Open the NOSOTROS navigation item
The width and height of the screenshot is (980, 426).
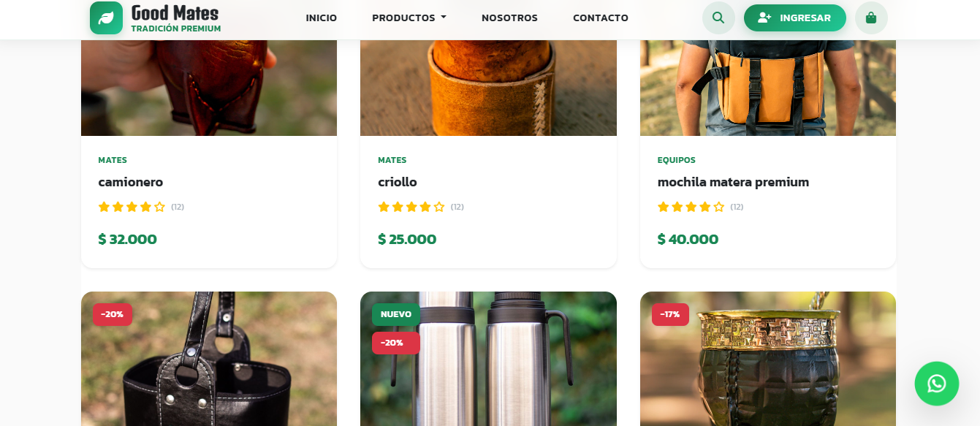(x=509, y=18)
